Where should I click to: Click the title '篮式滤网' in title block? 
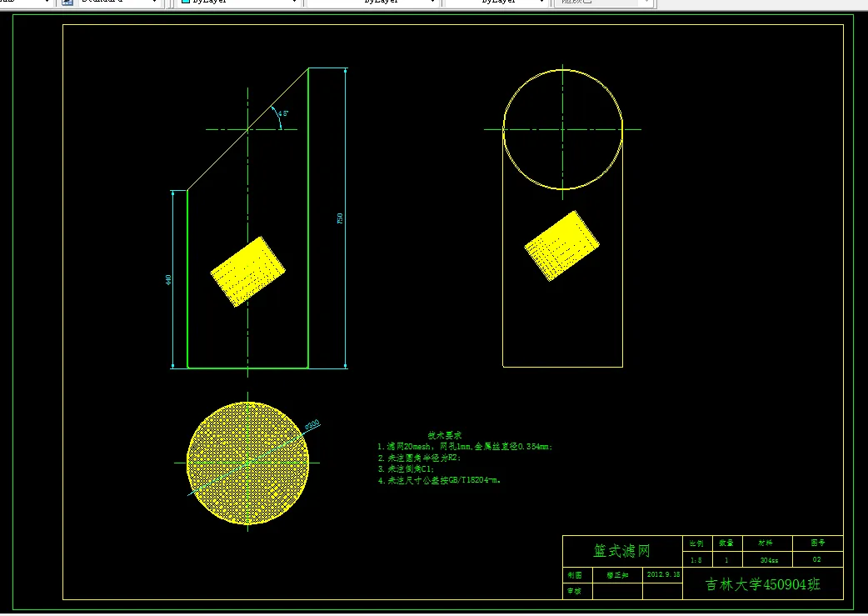pos(621,551)
